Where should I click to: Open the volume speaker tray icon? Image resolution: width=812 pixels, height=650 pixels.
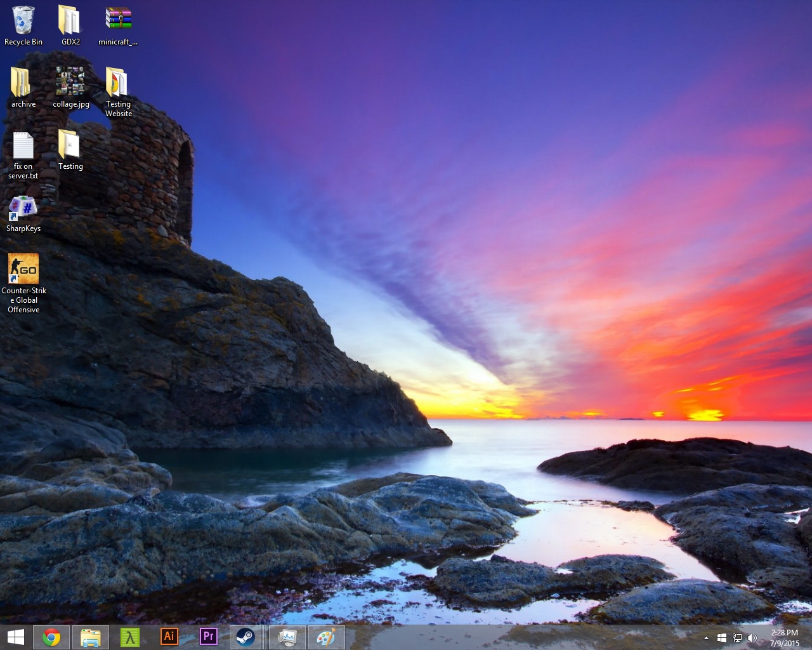click(x=752, y=638)
